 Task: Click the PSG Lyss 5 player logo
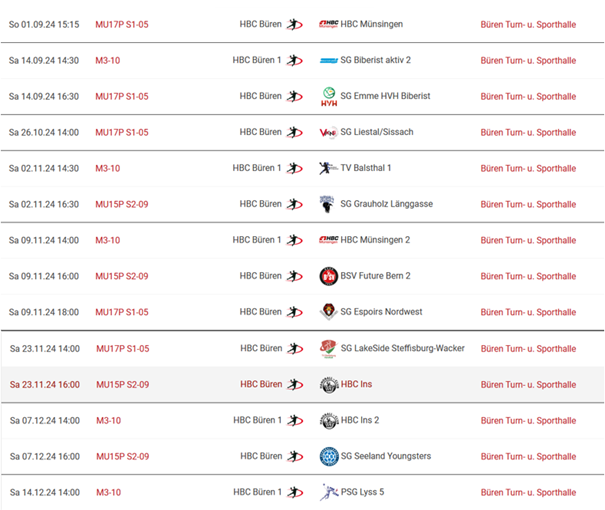329,492
